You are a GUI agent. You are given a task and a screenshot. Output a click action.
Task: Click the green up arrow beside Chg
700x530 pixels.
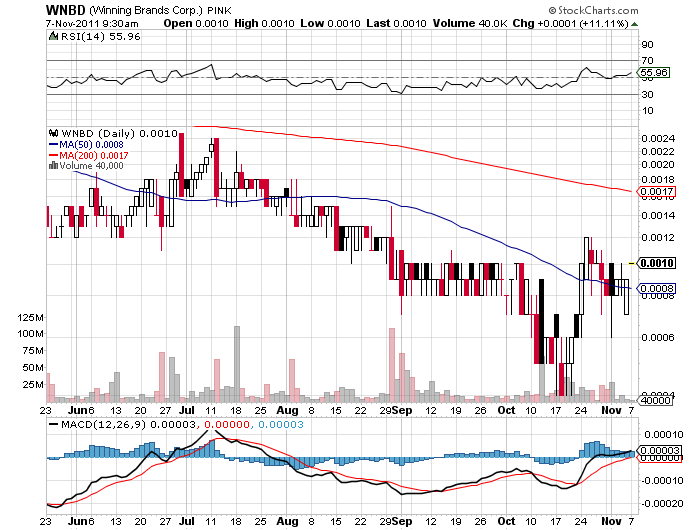click(x=634, y=24)
